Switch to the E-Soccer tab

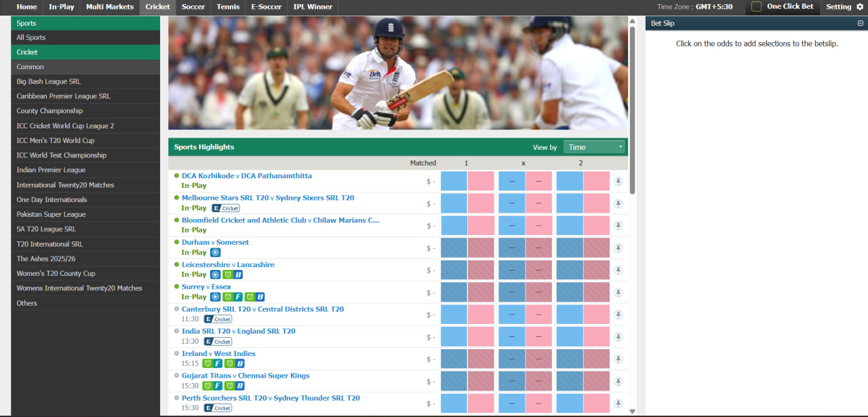(x=266, y=7)
